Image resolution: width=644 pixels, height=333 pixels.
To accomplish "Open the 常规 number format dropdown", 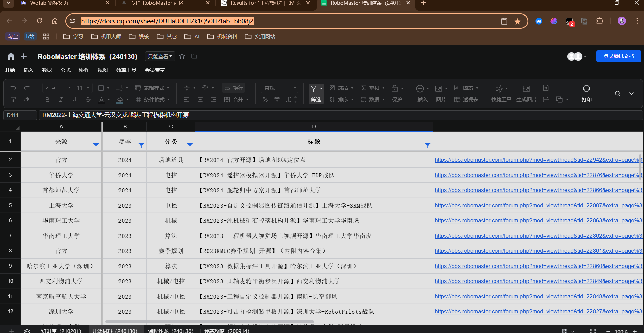I will 280,88.
